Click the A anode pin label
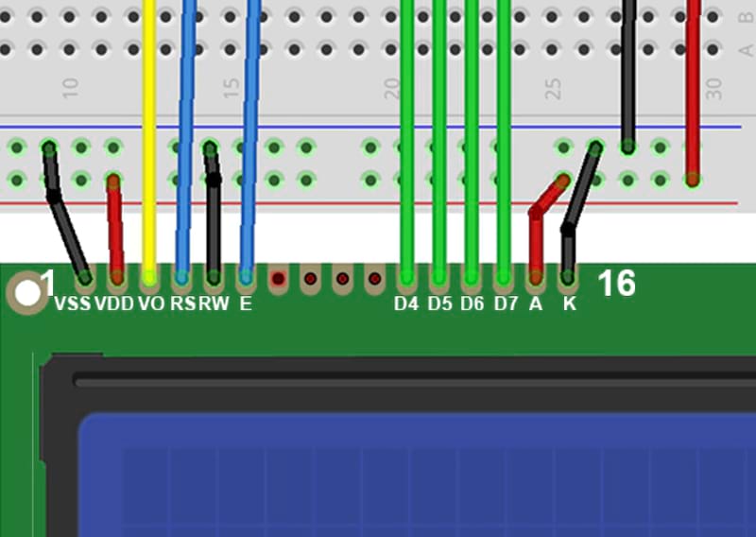Viewport: 756px width, 537px height. click(x=536, y=303)
